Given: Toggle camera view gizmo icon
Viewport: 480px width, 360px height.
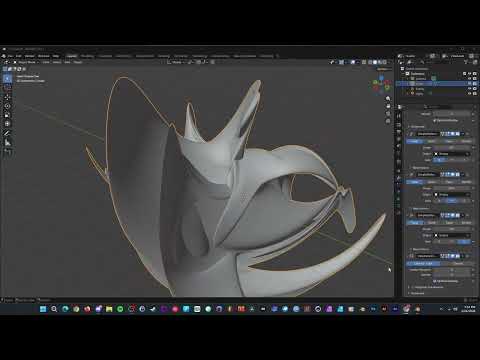Looking at the screenshot, I should click(388, 114).
